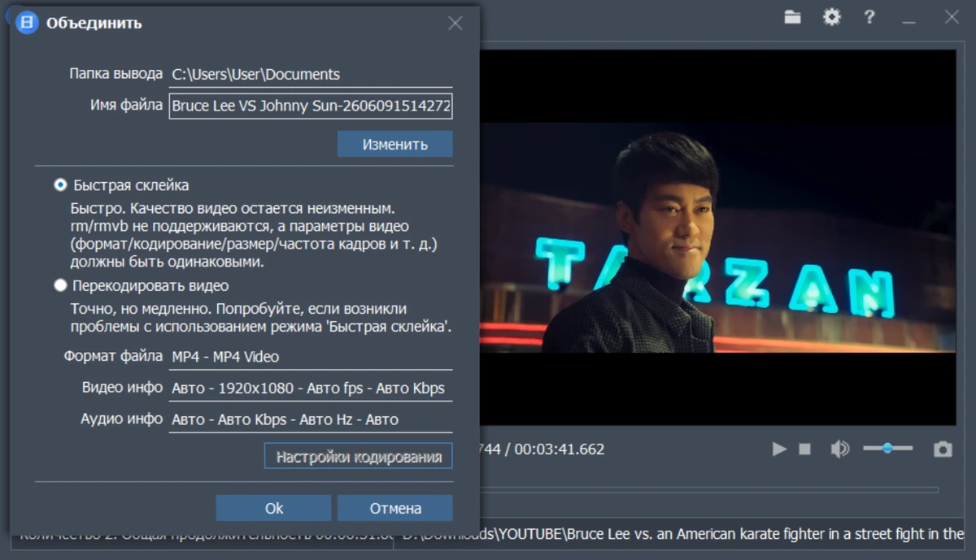Open settings gear in main window
Viewport: 976px width, 560px height.
831,17
